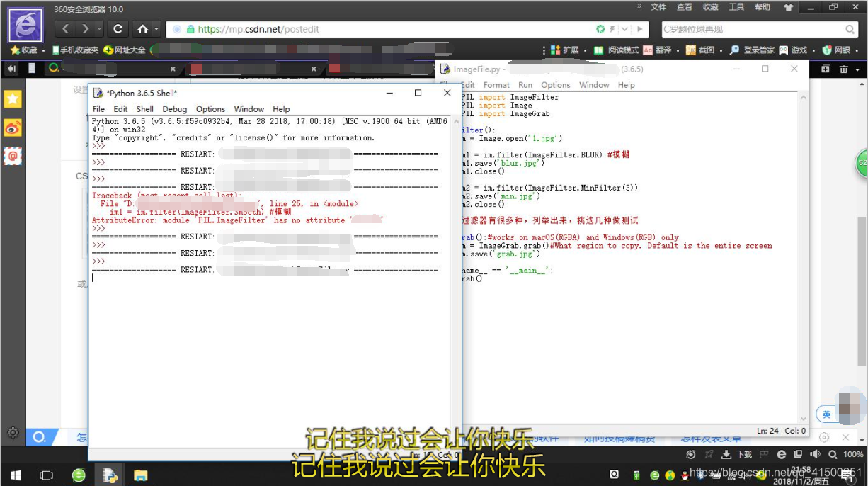
Task: Switch to Python IDLE taskbar icon
Action: pyautogui.click(x=110, y=475)
